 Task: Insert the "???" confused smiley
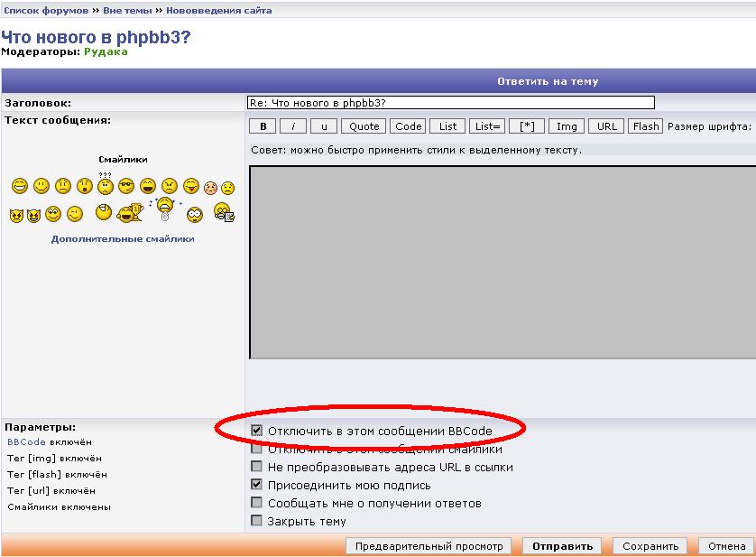(104, 186)
